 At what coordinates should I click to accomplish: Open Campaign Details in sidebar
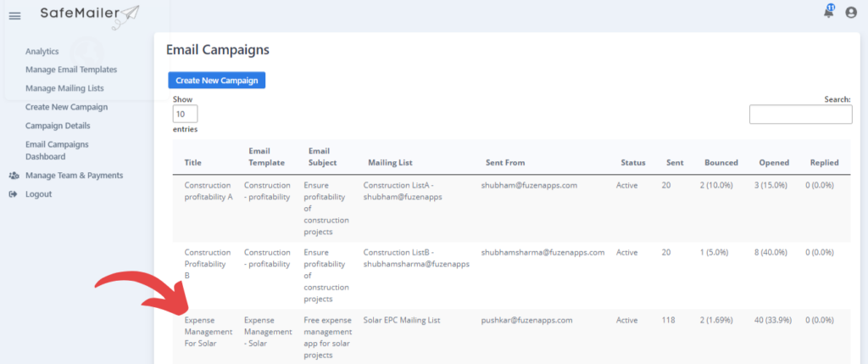[58, 126]
